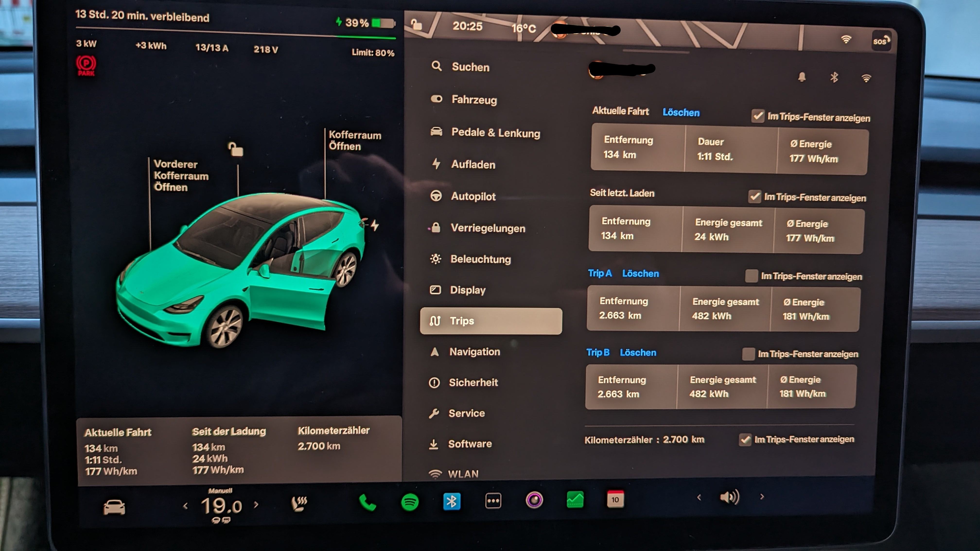Click Löschen next to Trip A
This screenshot has width=980, height=551.
[640, 273]
